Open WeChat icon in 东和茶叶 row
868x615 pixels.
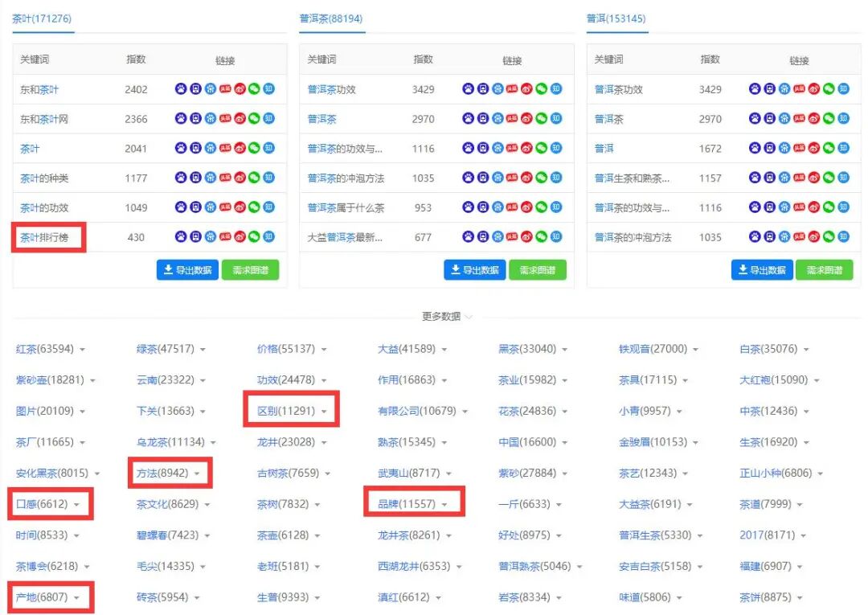pos(254,88)
